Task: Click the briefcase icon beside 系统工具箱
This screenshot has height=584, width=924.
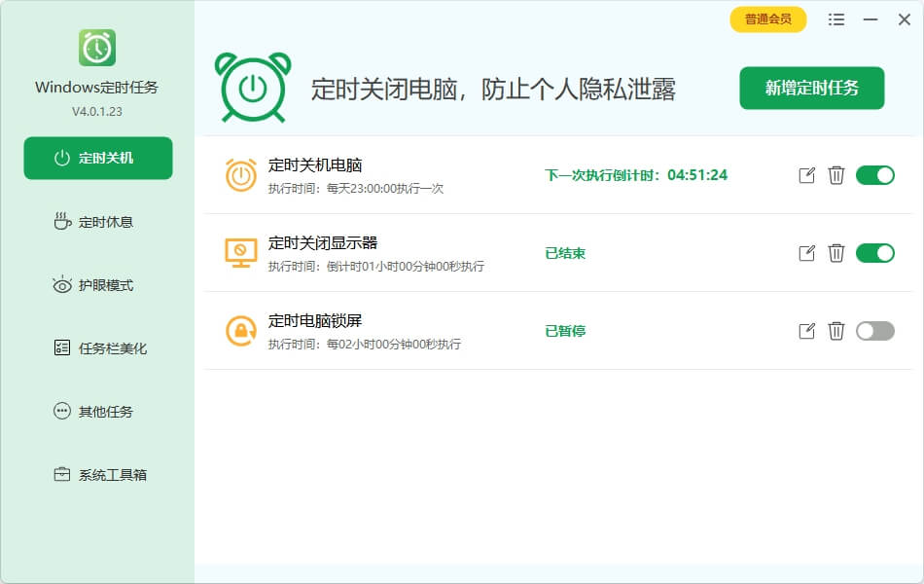Action: [62, 474]
